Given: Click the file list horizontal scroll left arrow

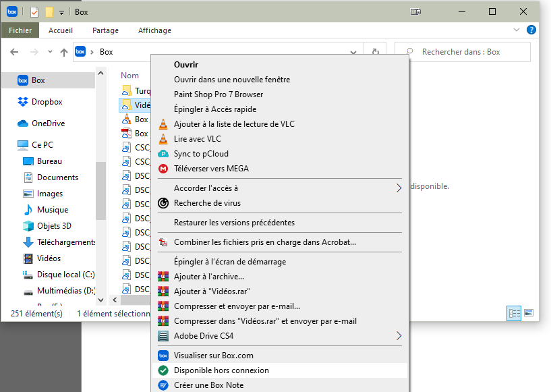Looking at the screenshot, I should pyautogui.click(x=115, y=300).
